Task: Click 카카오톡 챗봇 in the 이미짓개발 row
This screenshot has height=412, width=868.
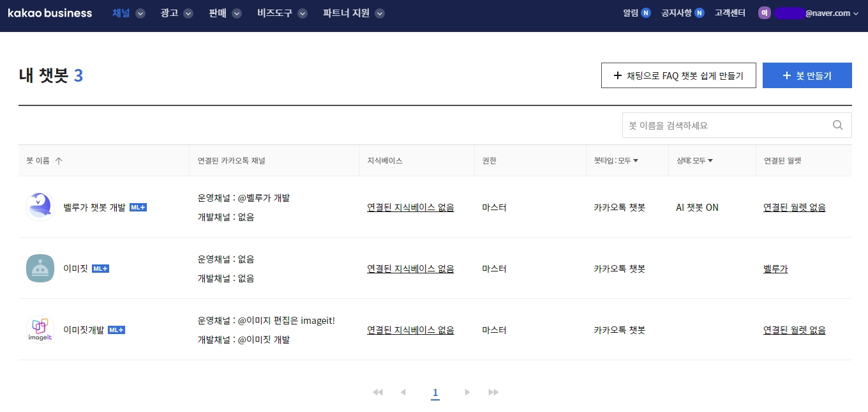Action: [x=619, y=330]
